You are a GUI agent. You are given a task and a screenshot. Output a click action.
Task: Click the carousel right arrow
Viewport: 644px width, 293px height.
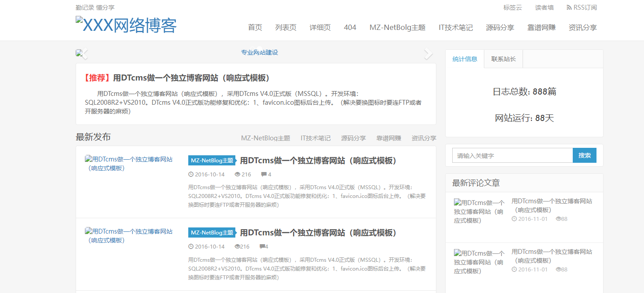(427, 54)
